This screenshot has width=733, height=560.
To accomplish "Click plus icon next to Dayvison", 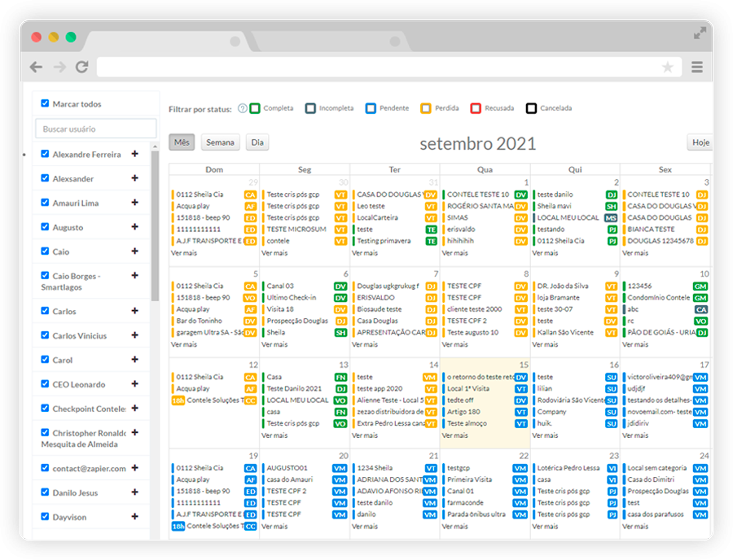I will pyautogui.click(x=134, y=516).
